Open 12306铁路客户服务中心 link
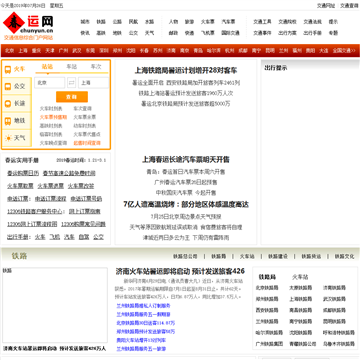 point(35,211)
